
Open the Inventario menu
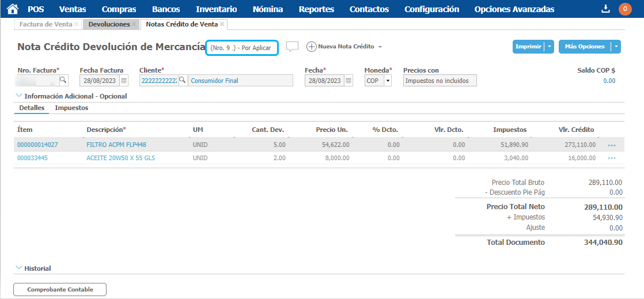click(x=216, y=9)
